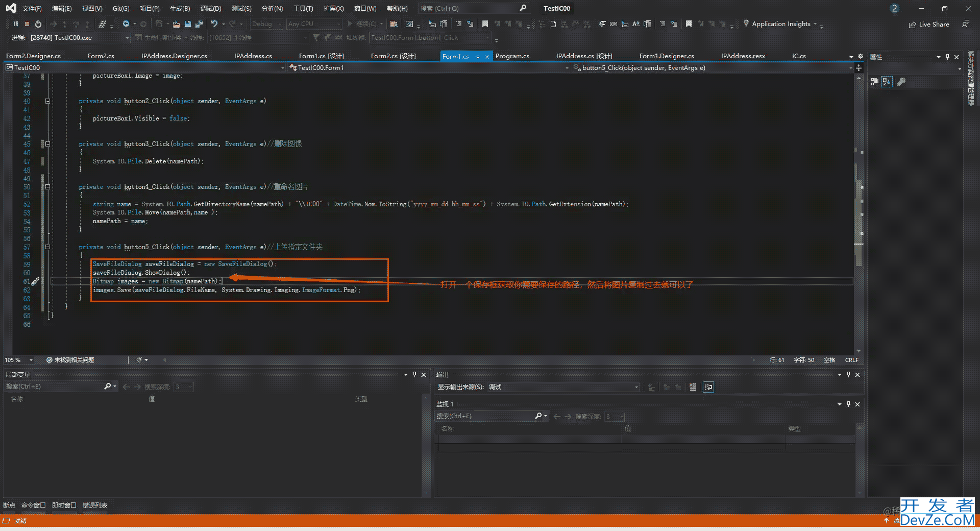Collapse the button4_Click method

(47, 187)
